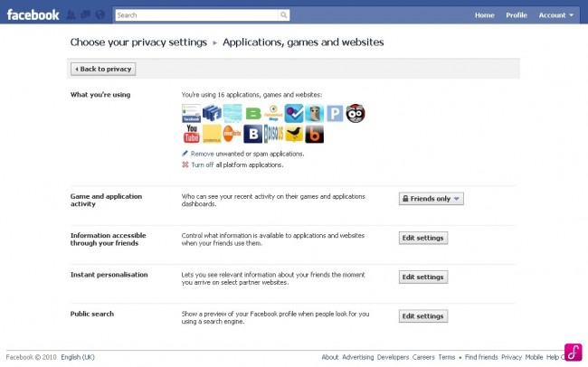Click the pink music note corner icon
588x367 pixels.
pyautogui.click(x=574, y=353)
